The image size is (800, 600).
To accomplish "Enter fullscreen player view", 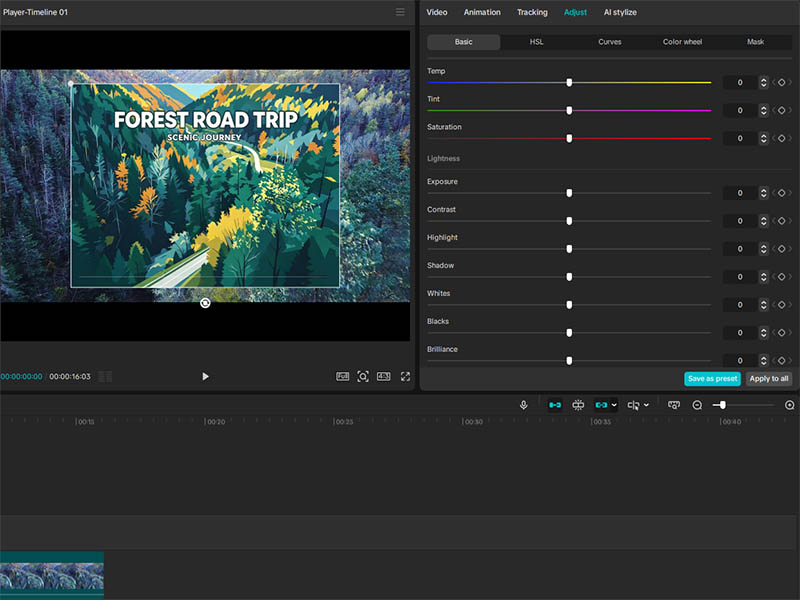I will (x=405, y=377).
